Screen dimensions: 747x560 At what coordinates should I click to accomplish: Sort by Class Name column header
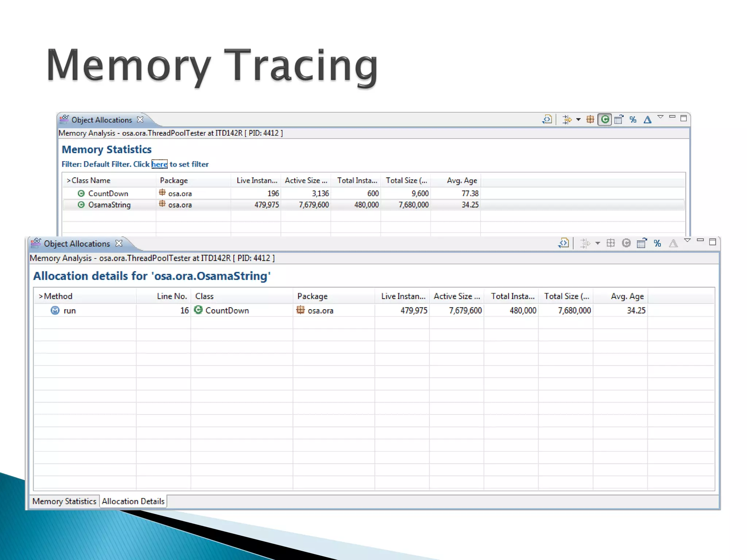[x=91, y=180]
